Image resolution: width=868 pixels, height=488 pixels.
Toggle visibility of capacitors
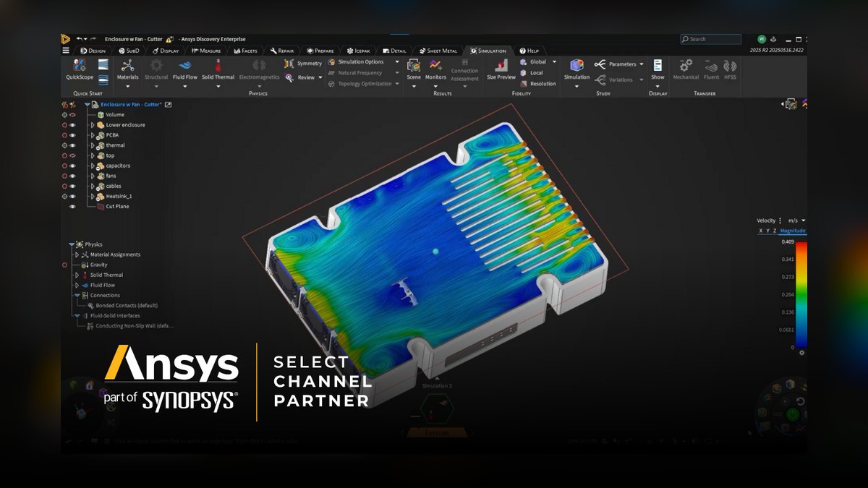click(x=72, y=166)
